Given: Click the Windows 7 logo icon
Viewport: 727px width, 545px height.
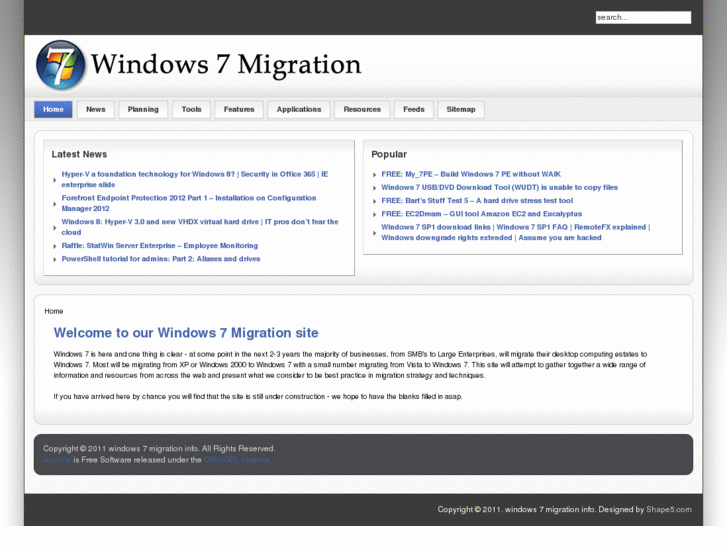Looking at the screenshot, I should tap(60, 65).
